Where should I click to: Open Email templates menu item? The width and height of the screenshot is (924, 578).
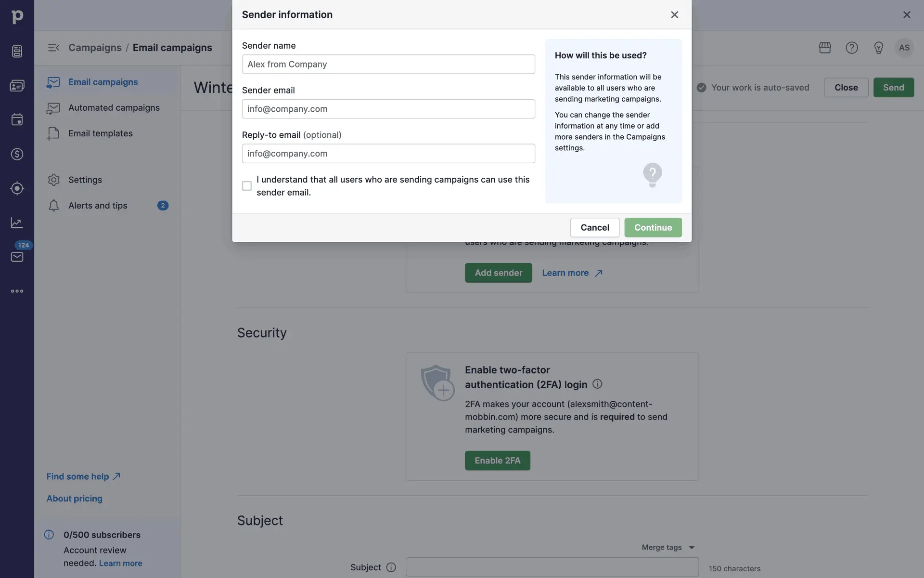tap(100, 133)
